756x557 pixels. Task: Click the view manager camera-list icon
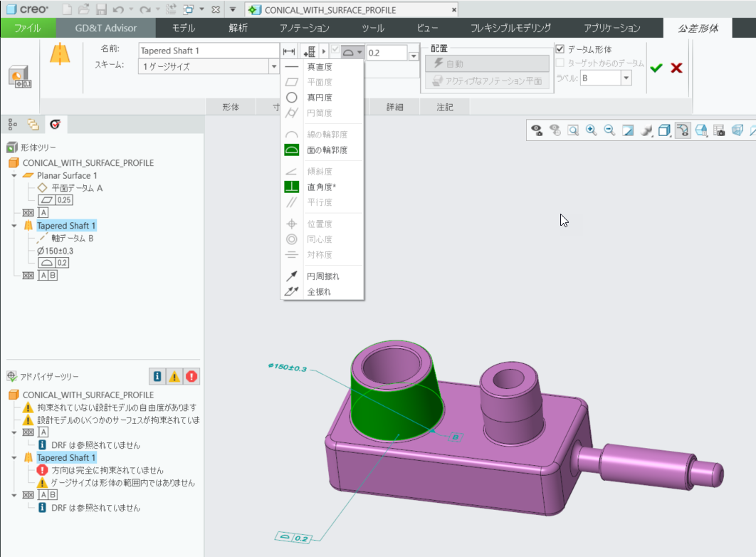click(719, 130)
